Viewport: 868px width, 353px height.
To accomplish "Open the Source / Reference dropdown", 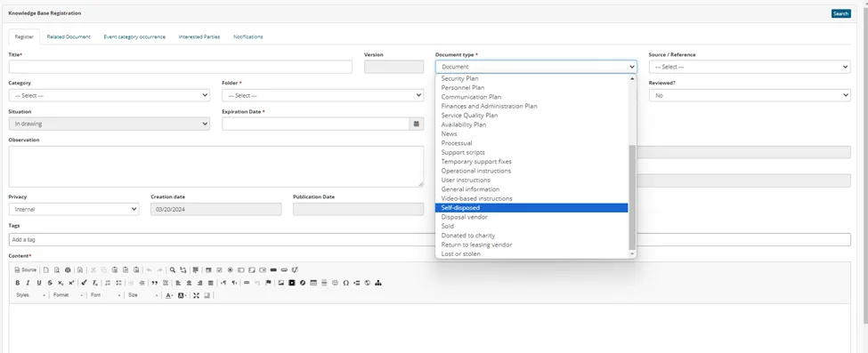I will 750,67.
